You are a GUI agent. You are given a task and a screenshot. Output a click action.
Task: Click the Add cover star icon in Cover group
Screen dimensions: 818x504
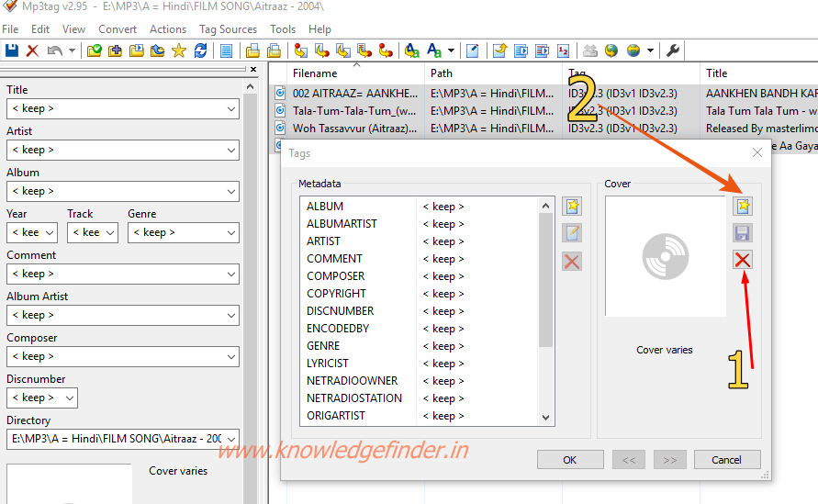[743, 206]
